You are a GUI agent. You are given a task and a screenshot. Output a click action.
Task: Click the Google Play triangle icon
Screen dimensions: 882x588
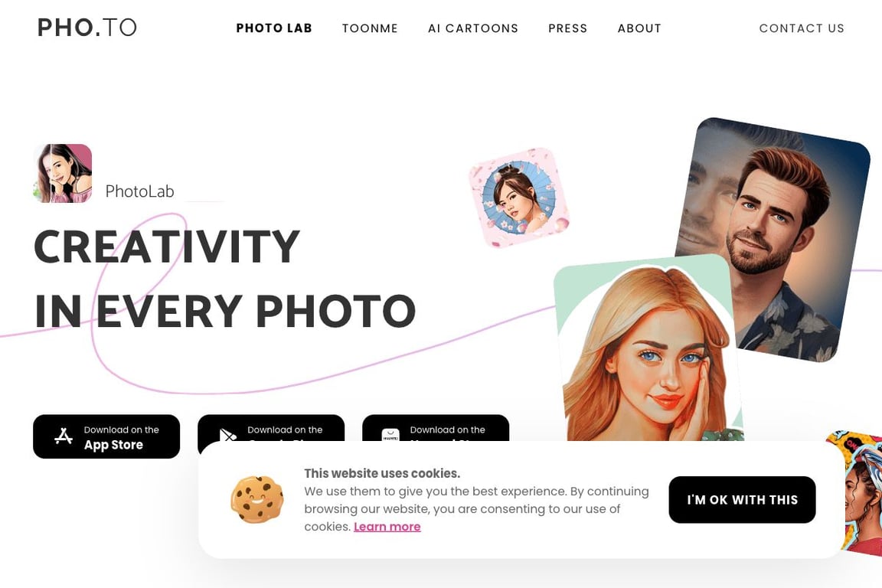tap(227, 435)
